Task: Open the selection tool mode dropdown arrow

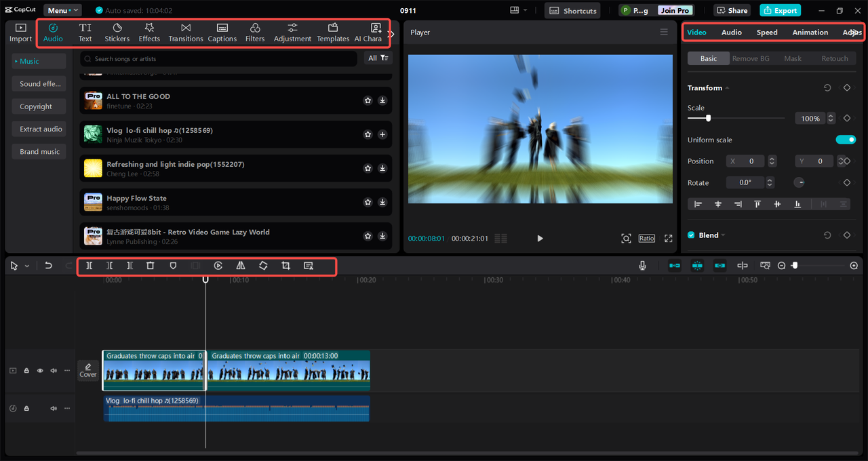Action: 27,266
